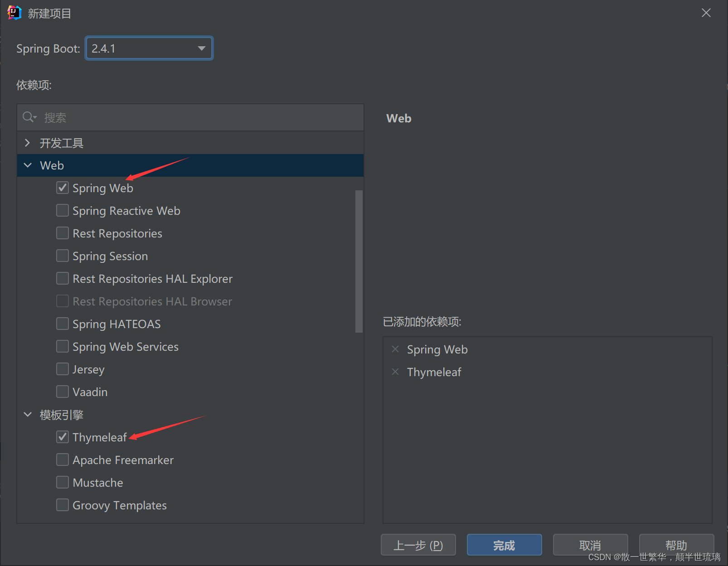The height and width of the screenshot is (566, 728).
Task: Select the 开发工具 tree row label
Action: 62,143
